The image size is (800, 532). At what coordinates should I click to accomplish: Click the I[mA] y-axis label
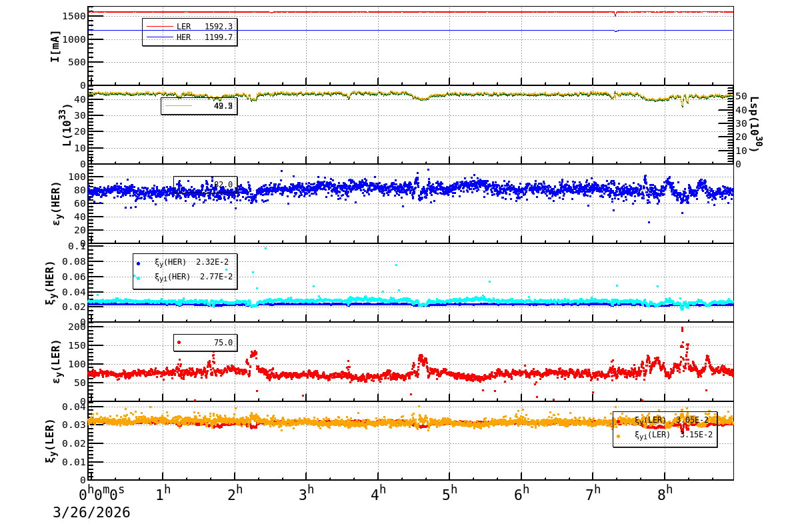pos(55,46)
